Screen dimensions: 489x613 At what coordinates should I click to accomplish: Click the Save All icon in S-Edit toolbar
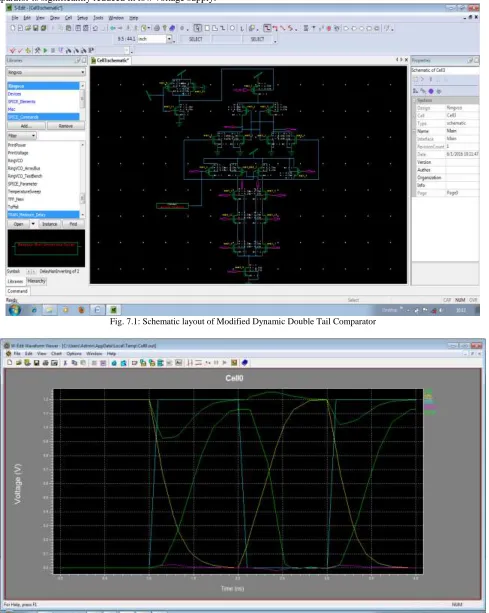pyautogui.click(x=43, y=28)
